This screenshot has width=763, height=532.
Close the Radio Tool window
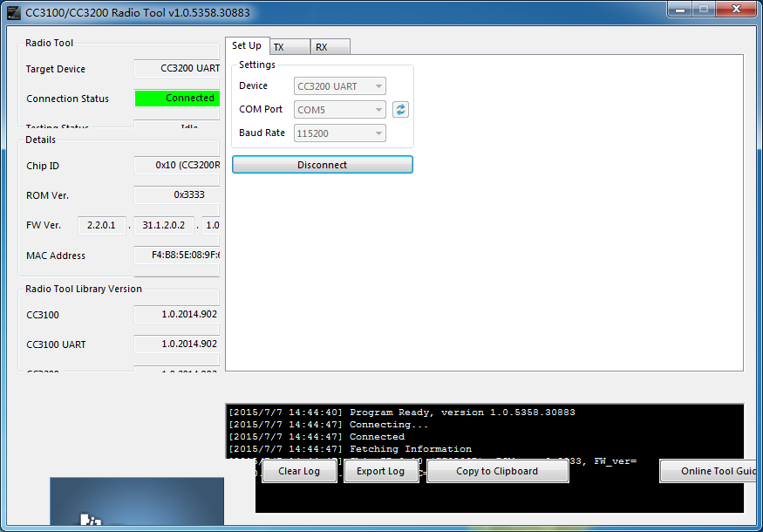(x=737, y=10)
